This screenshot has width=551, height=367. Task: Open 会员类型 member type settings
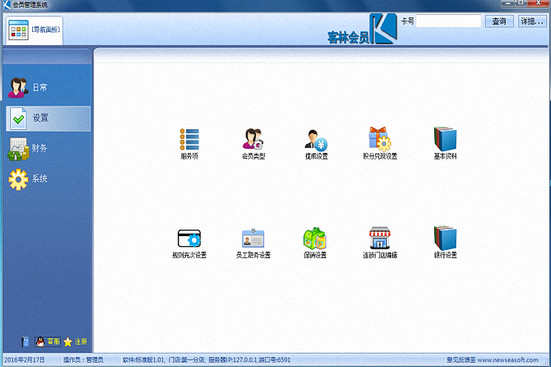tap(253, 143)
